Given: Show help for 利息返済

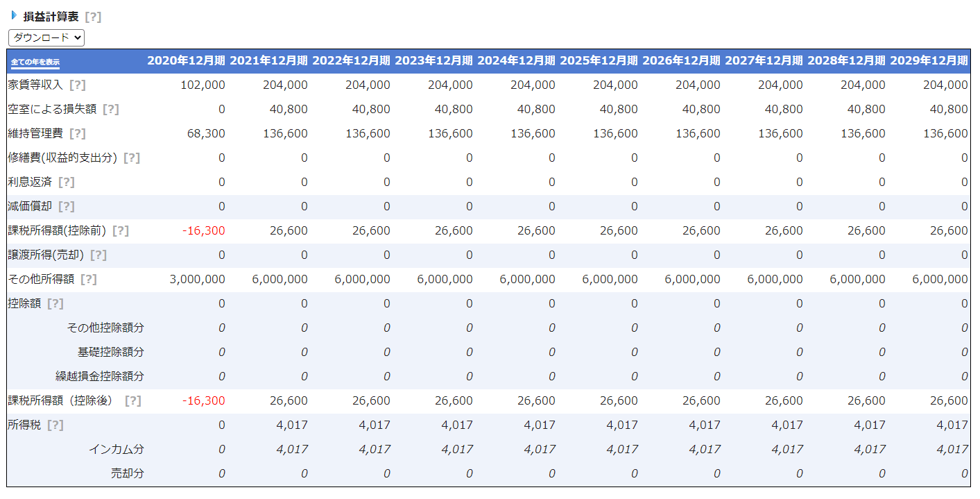Looking at the screenshot, I should (x=66, y=182).
